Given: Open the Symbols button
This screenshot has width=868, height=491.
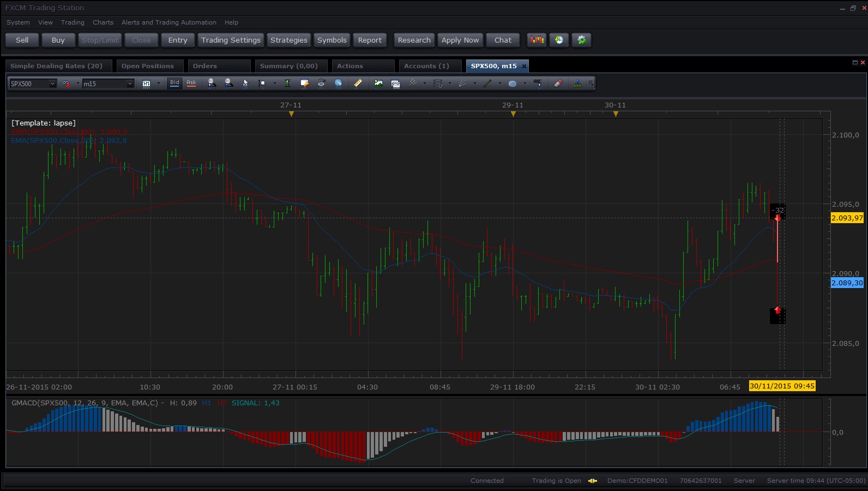Looking at the screenshot, I should 332,40.
